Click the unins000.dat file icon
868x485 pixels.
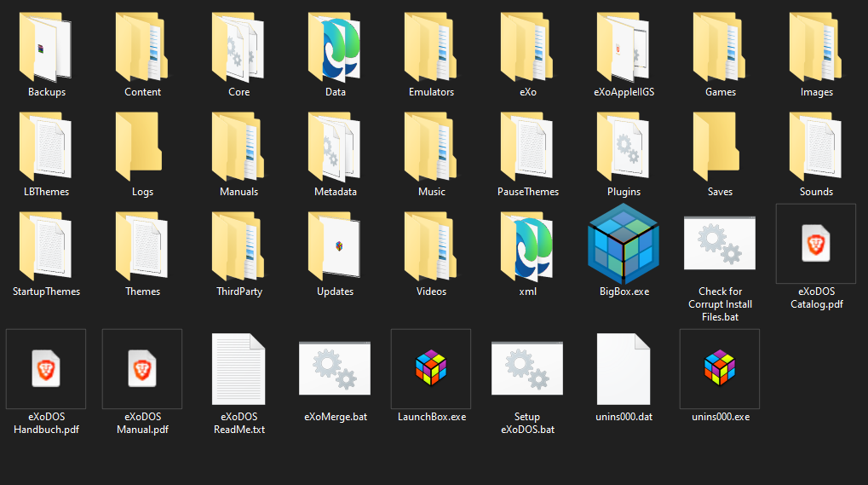pos(624,368)
